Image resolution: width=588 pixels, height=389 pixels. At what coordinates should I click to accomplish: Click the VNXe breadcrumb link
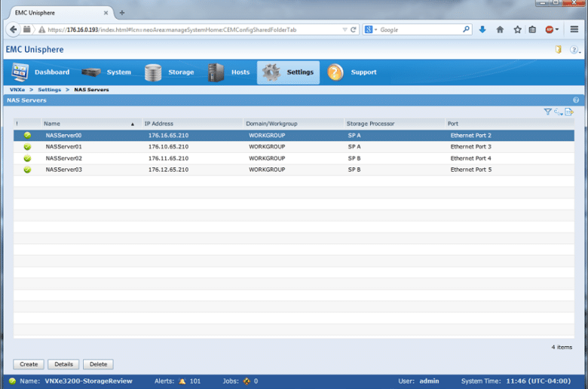[17, 90]
